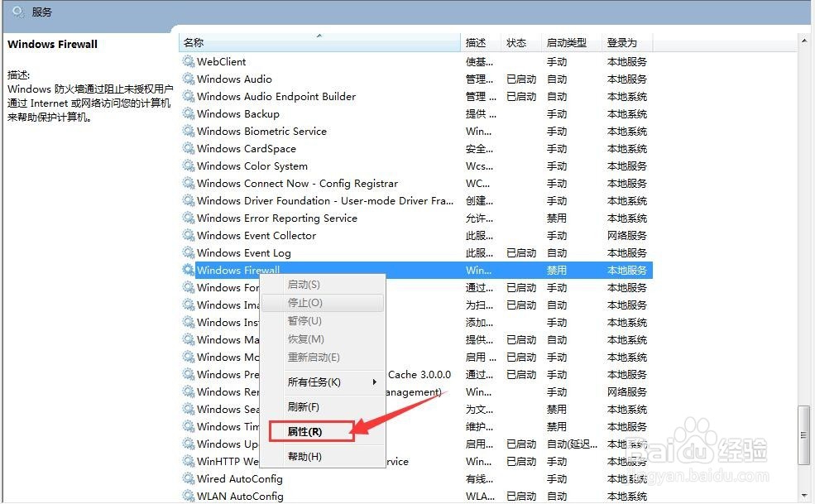Choose 恢复(M) in the context menu
Screen dimensions: 815x504
322,339
